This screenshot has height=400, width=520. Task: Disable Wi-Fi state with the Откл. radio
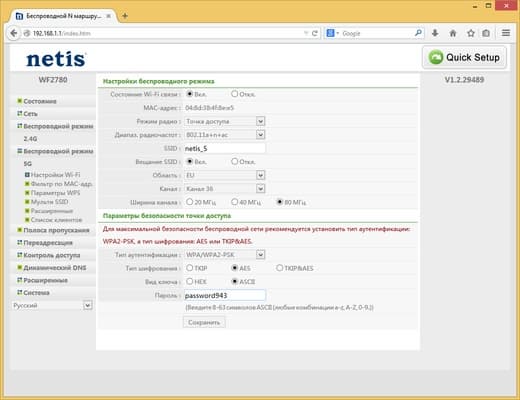pyautogui.click(x=235, y=94)
